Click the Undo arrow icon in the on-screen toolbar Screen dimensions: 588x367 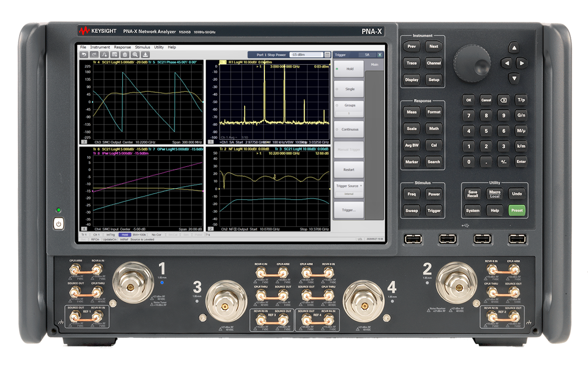click(x=84, y=55)
